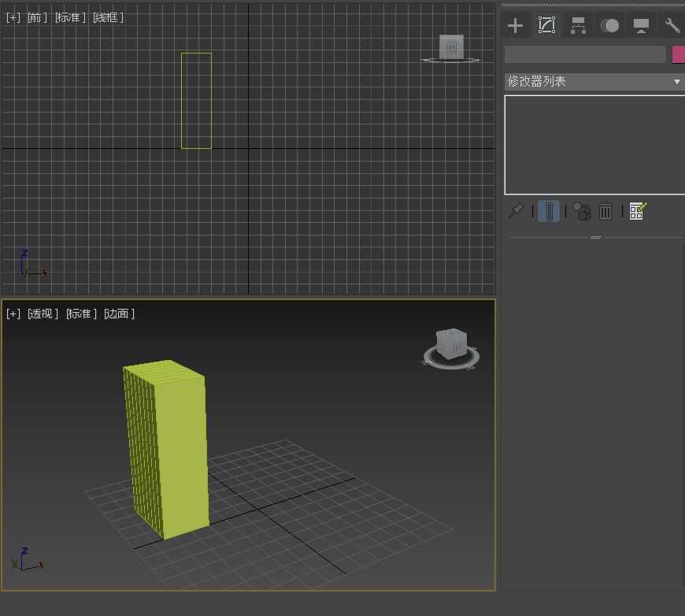Click [+] general menu in the front viewport
The image size is (685, 616).
coord(13,17)
